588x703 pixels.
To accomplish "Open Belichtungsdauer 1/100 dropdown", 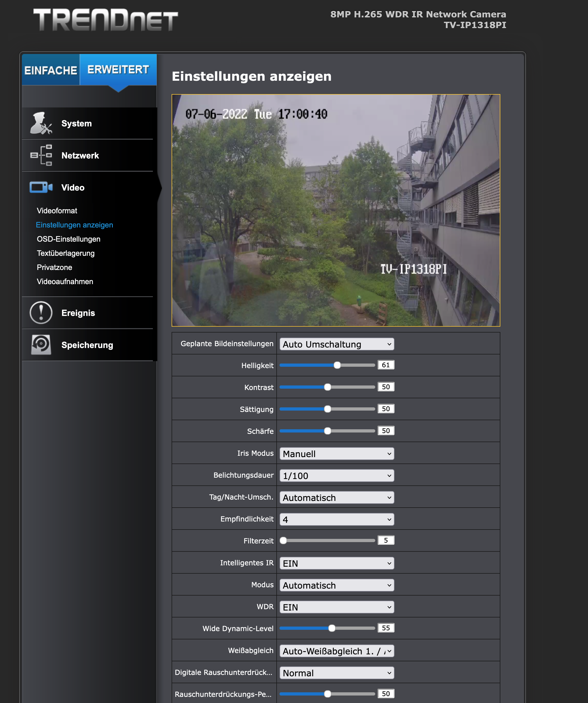I will 336,476.
